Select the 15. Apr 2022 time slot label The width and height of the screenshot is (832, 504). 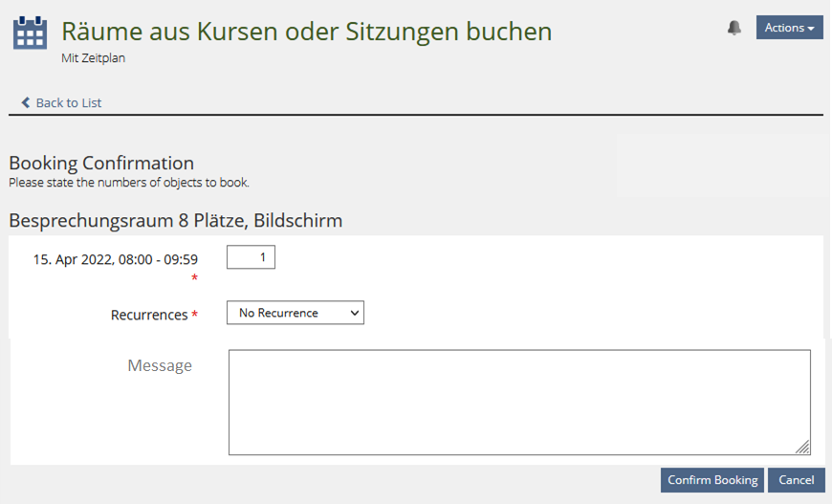(116, 259)
